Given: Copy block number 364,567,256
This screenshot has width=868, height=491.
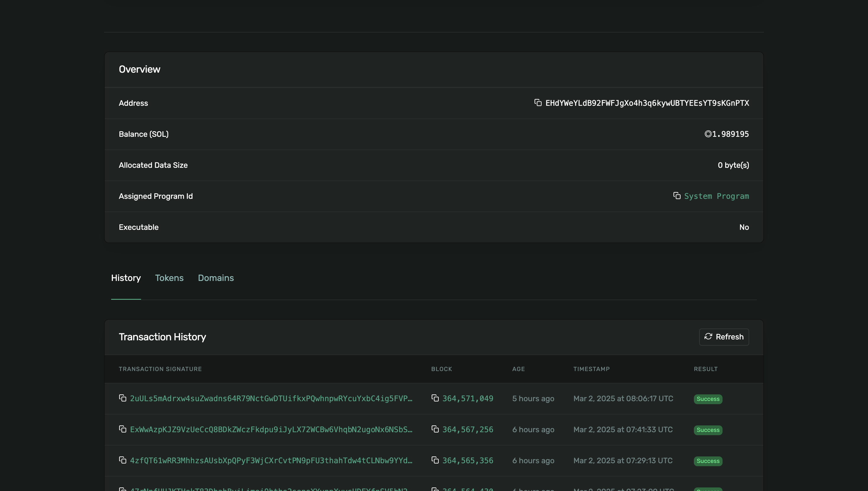Looking at the screenshot, I should coord(435,429).
